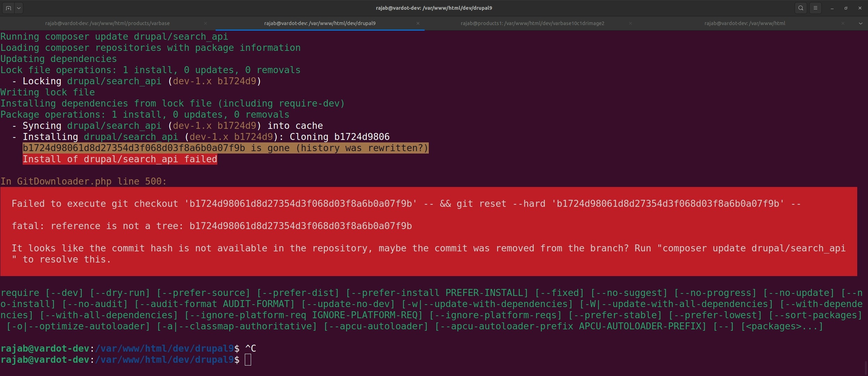868x376 pixels.
Task: Click the red error message box
Action: point(431,232)
